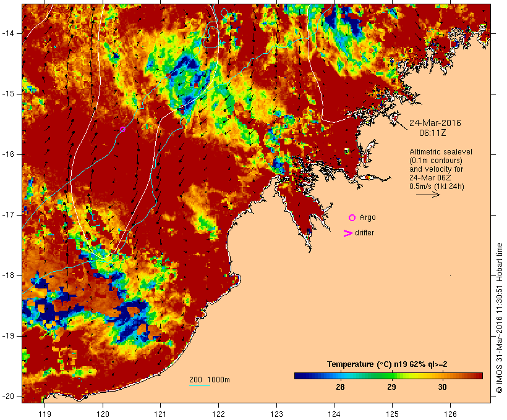
Task: Click longitude label 119 on bottom axis
Action: tap(45, 414)
